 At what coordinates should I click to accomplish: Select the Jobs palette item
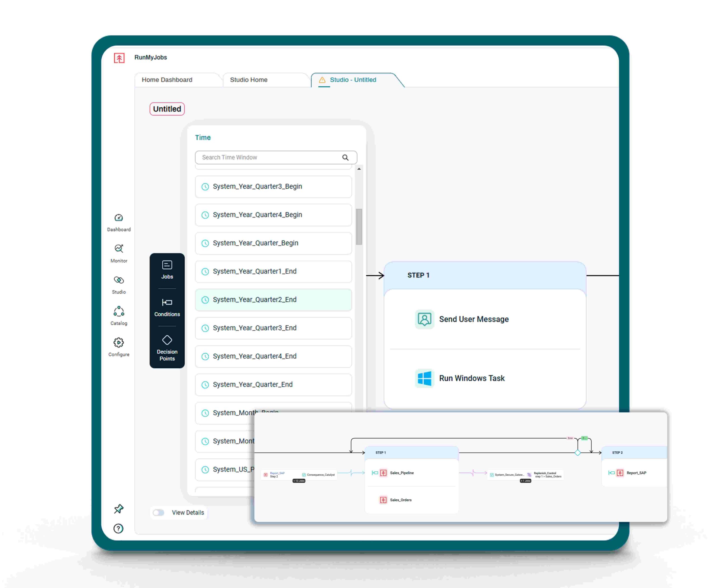pos(167,270)
